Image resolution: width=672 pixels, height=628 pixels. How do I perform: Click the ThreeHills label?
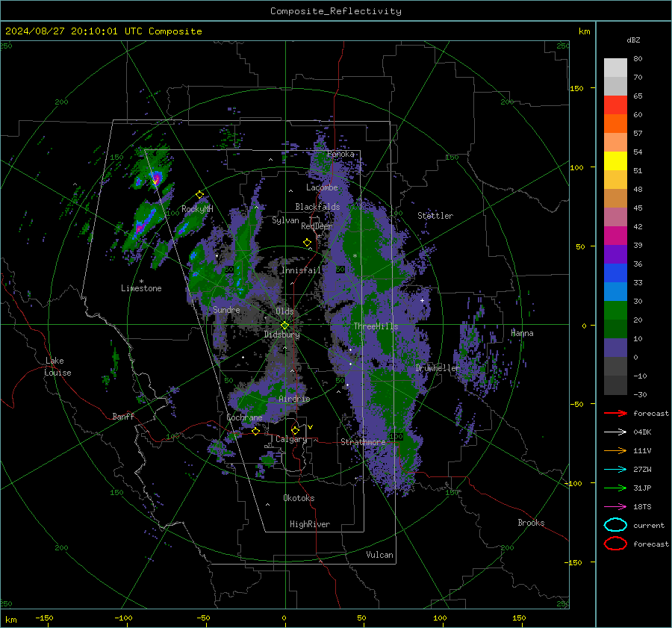(x=376, y=326)
